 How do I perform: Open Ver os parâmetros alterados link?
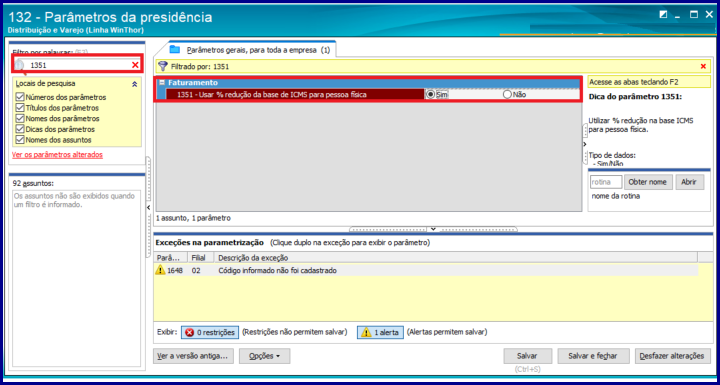coord(57,155)
